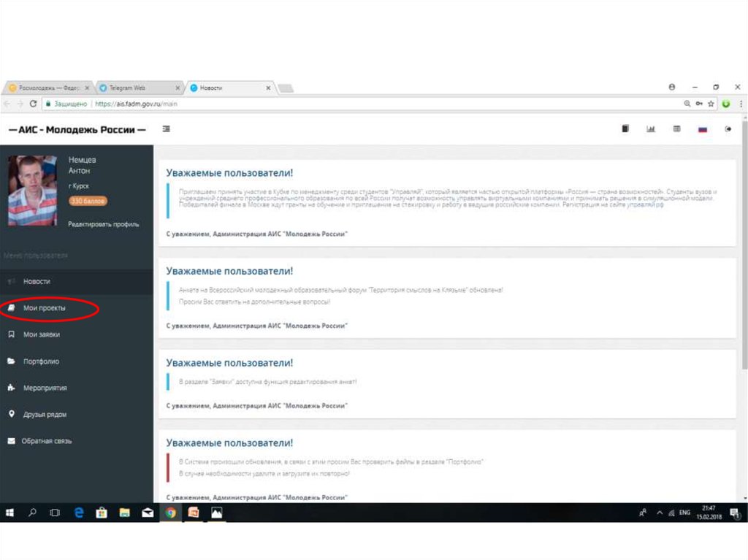Bookmark this page with the star icon
This screenshot has width=748, height=560.
[711, 104]
